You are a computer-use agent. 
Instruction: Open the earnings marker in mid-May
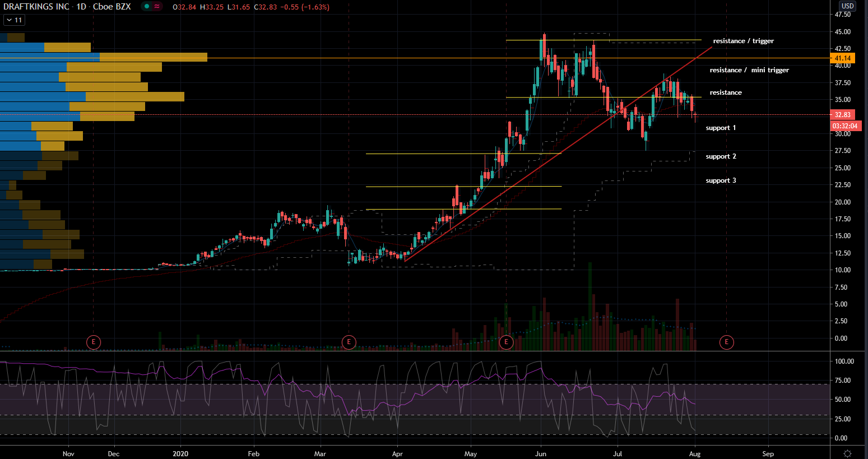point(507,342)
